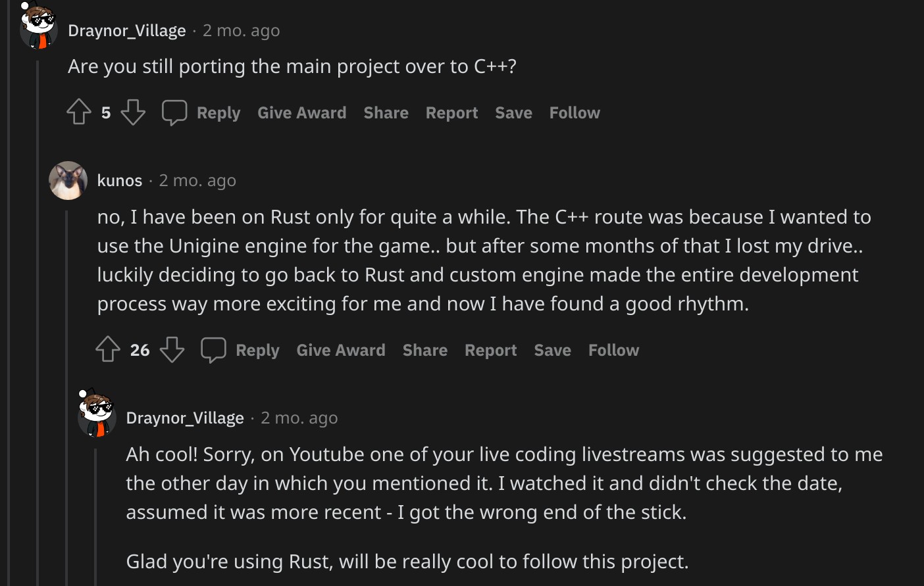Screen dimensions: 924x586
Task: Collapse the top Draynor_Village thread line
Action: [x=38, y=316]
